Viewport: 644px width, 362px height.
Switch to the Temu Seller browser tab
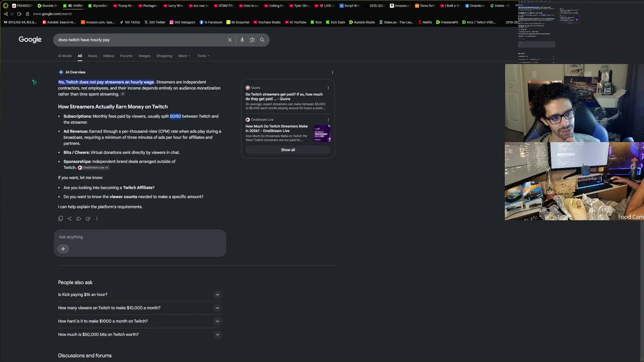[x=425, y=6]
